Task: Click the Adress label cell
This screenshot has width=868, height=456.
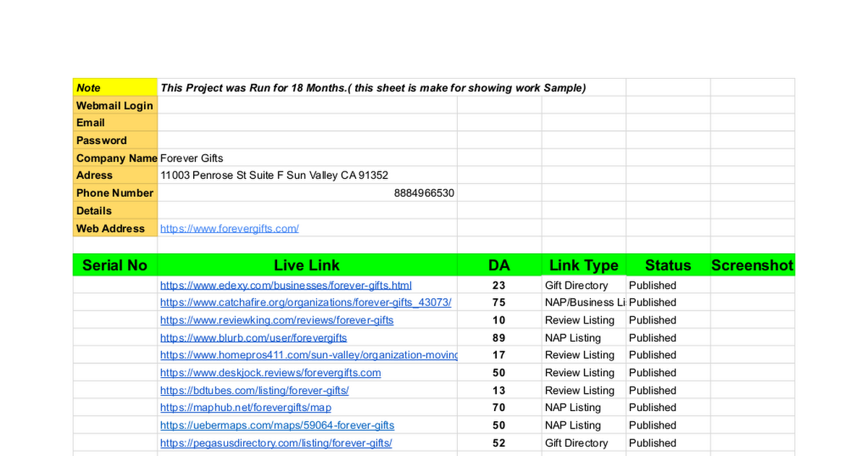Action: point(115,175)
